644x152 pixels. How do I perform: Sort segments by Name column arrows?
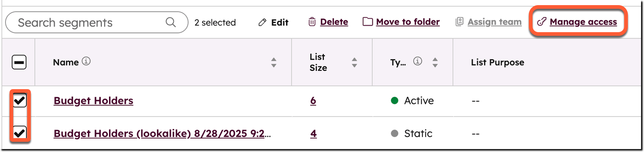point(274,62)
